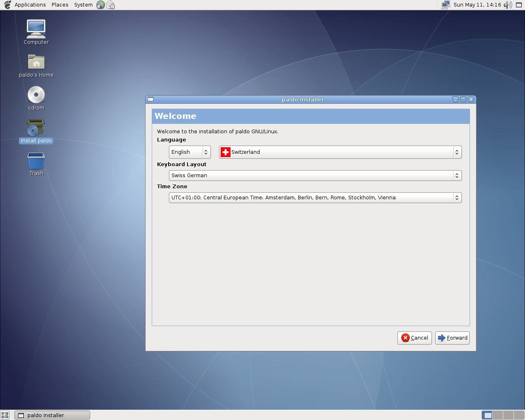Select the paldo's Home folder icon
This screenshot has height=420, width=525.
pos(36,62)
